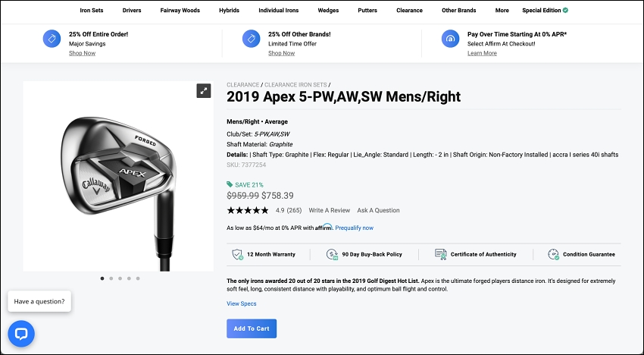Click the 25% Off Entire Order tag icon
The width and height of the screenshot is (644, 355).
[x=52, y=39]
